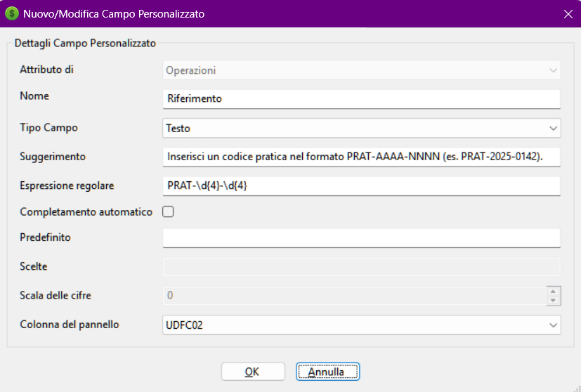Image resolution: width=581 pixels, height=392 pixels.
Task: Click the Espressione regolare label
Action: pyautogui.click(x=67, y=185)
